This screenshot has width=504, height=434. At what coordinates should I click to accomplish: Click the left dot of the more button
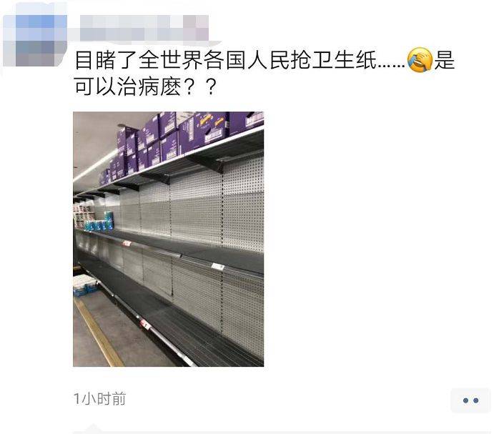tap(465, 400)
